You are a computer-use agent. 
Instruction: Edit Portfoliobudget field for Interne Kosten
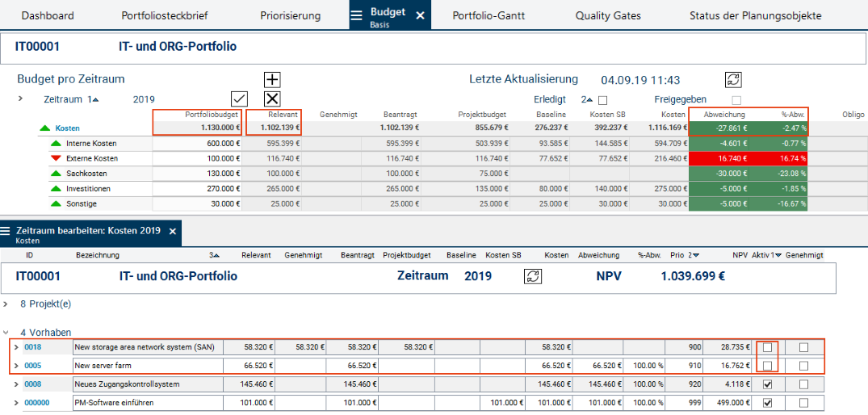coord(198,144)
